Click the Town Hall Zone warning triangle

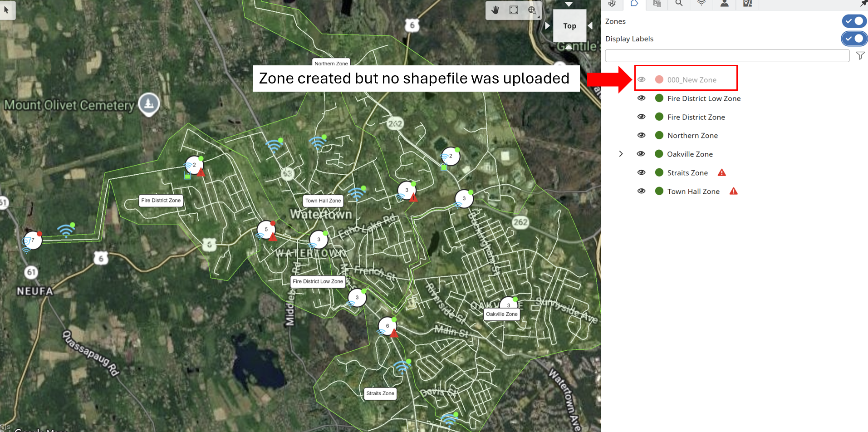pyautogui.click(x=734, y=191)
